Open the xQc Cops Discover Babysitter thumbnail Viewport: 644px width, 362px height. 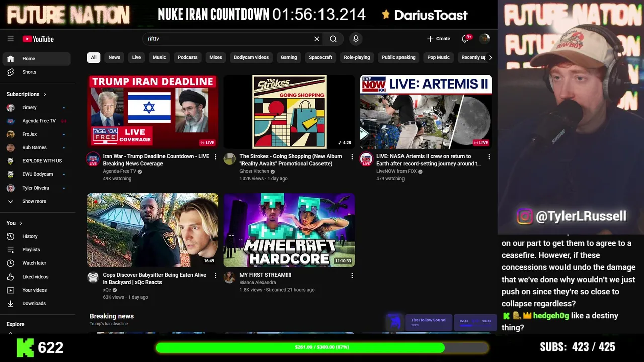pos(153,230)
